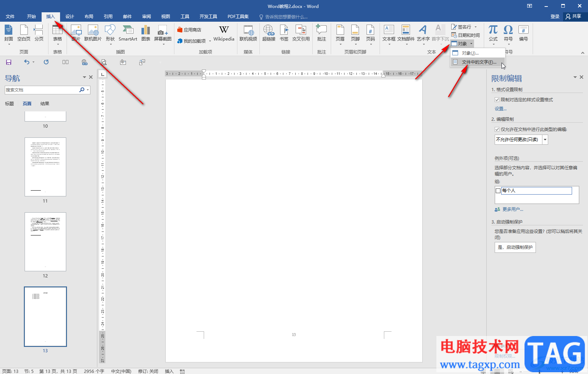Open the undo history dropdown arrow
588x374 pixels.
(x=33, y=62)
